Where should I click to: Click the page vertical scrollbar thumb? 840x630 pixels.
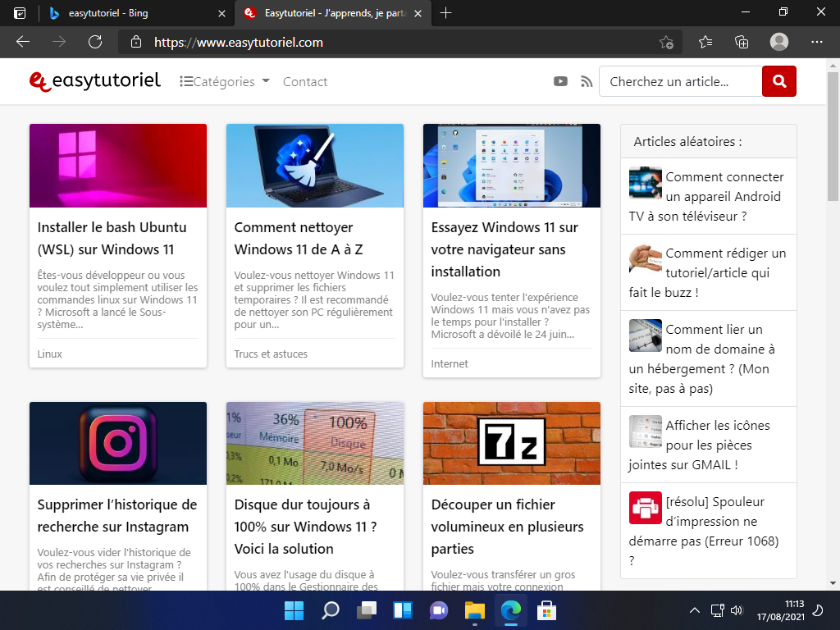pos(833,137)
